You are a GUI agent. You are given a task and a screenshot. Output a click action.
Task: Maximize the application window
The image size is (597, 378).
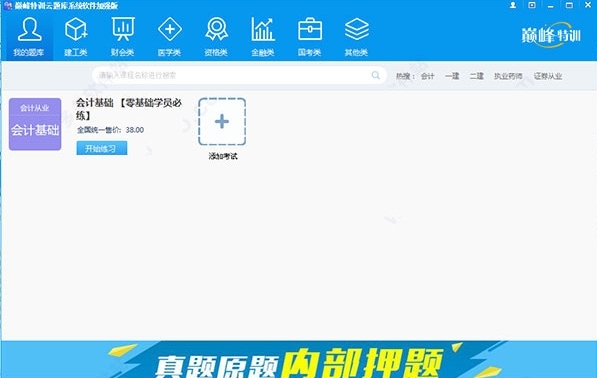(x=569, y=5)
